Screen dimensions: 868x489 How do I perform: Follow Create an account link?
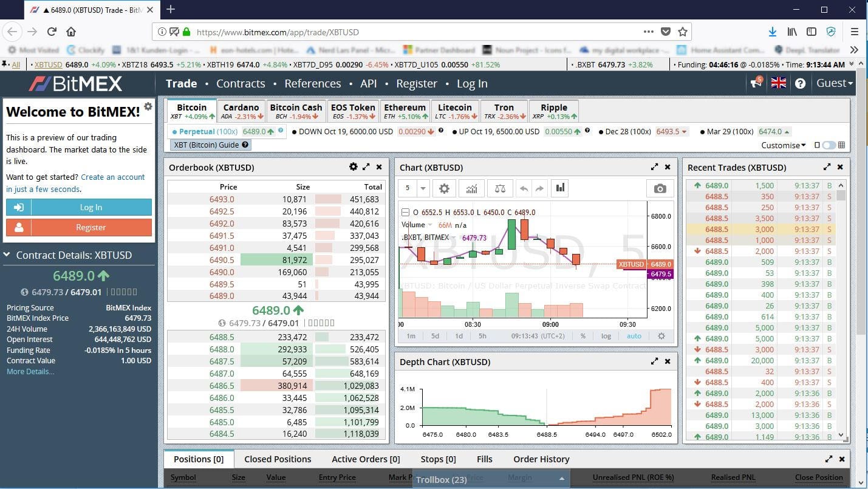pos(113,177)
